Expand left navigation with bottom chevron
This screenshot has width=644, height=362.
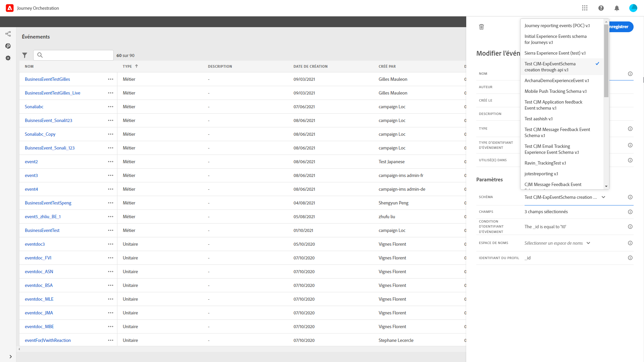point(10,357)
